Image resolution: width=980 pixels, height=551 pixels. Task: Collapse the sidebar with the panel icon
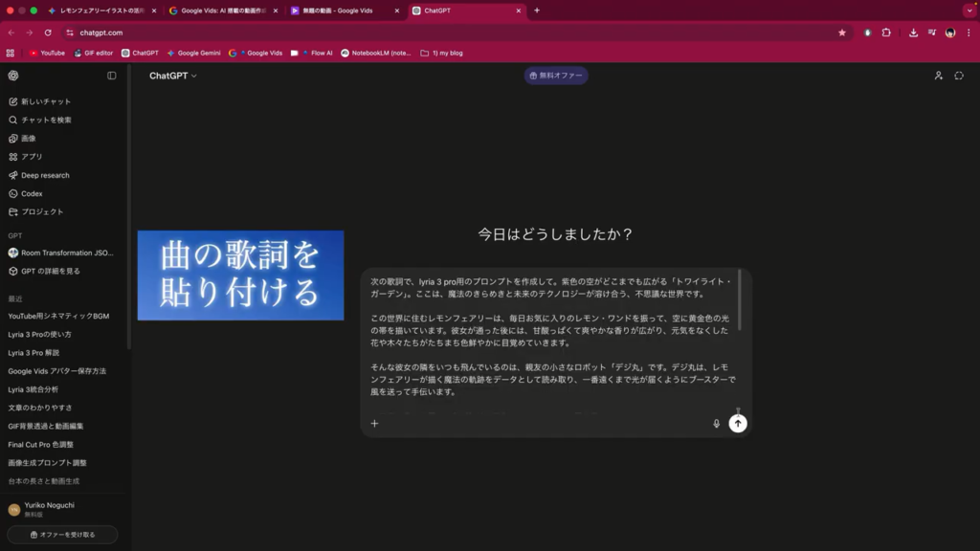112,76
